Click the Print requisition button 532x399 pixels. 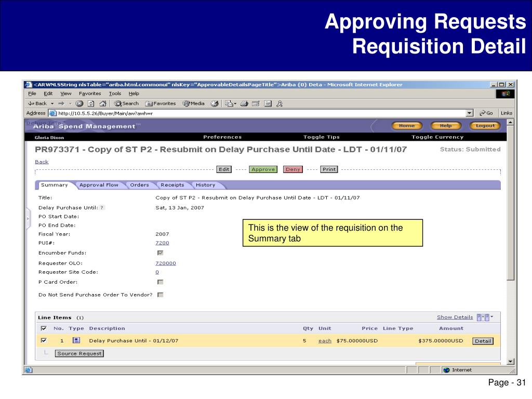point(329,169)
